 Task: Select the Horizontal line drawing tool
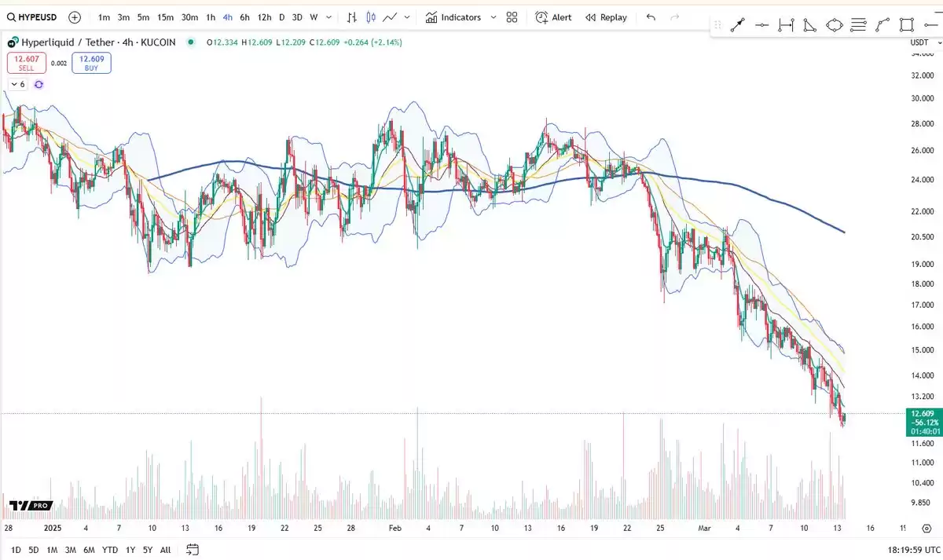761,25
